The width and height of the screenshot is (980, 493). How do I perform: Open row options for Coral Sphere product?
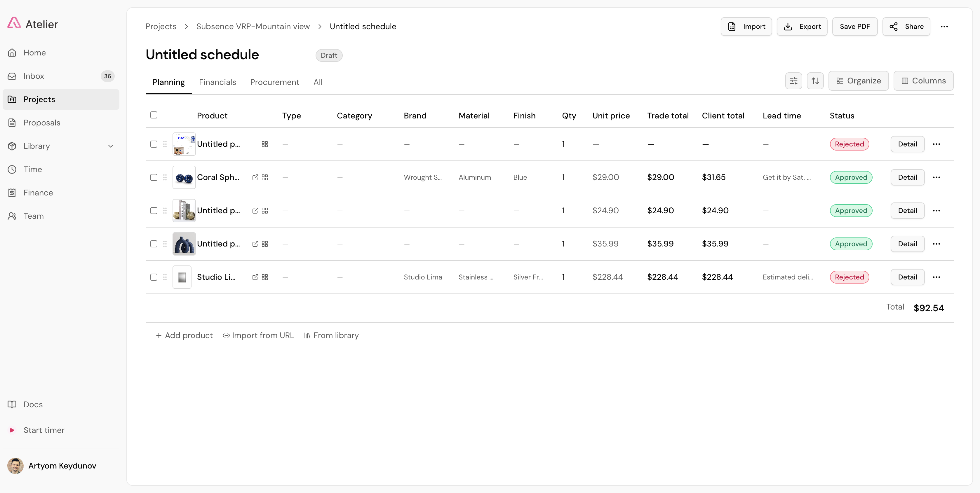point(936,178)
